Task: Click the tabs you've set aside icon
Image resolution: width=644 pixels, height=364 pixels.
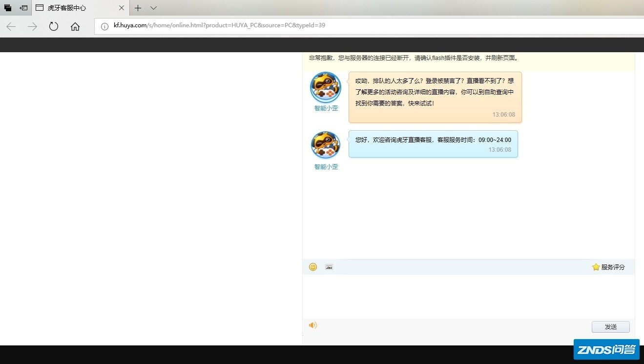Action: pyautogui.click(x=8, y=8)
